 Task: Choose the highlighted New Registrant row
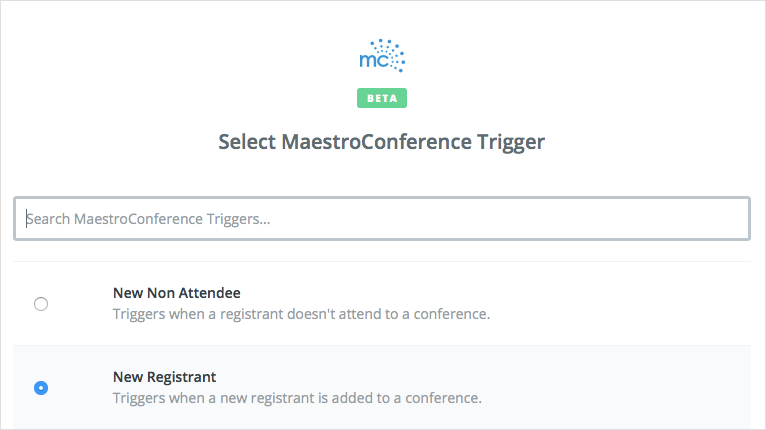pyautogui.click(x=382, y=387)
